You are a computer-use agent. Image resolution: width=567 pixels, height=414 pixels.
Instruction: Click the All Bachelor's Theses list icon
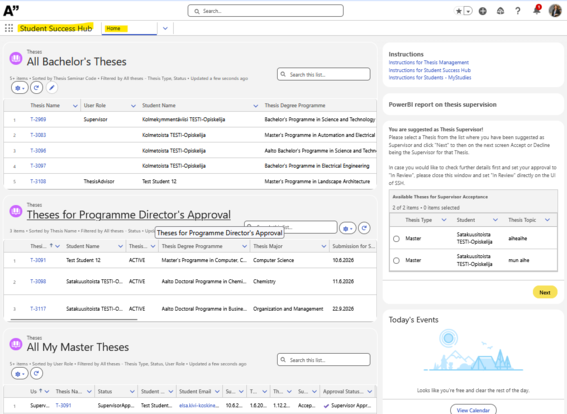pyautogui.click(x=16, y=58)
